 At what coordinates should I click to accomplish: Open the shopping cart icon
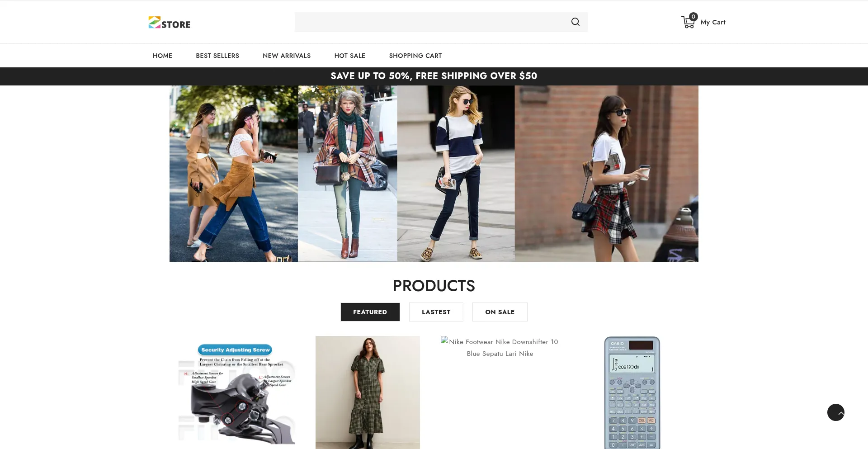tap(687, 23)
